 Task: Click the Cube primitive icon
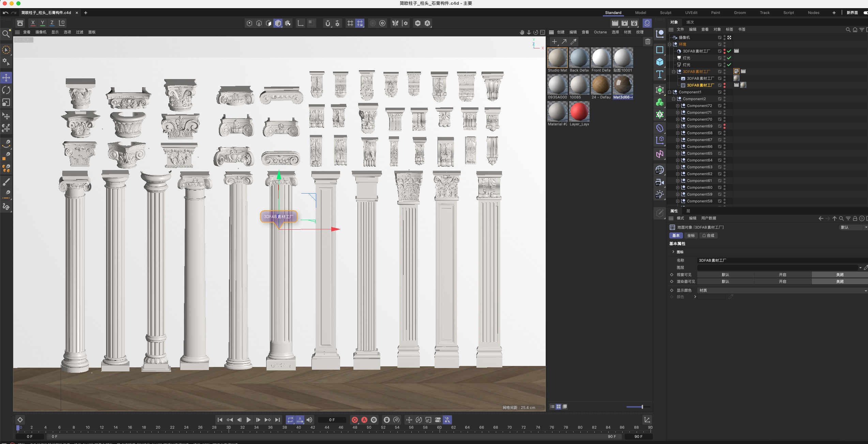[x=660, y=62]
